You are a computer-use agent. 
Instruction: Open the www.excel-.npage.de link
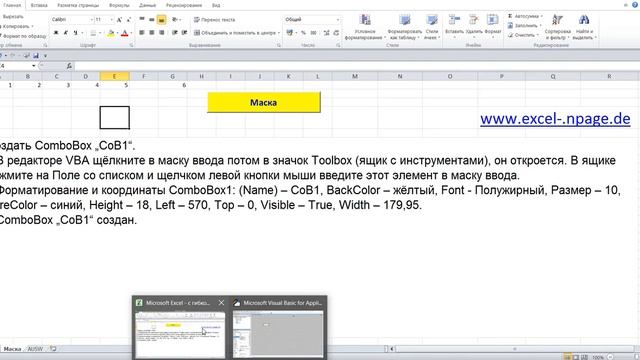(x=555, y=119)
